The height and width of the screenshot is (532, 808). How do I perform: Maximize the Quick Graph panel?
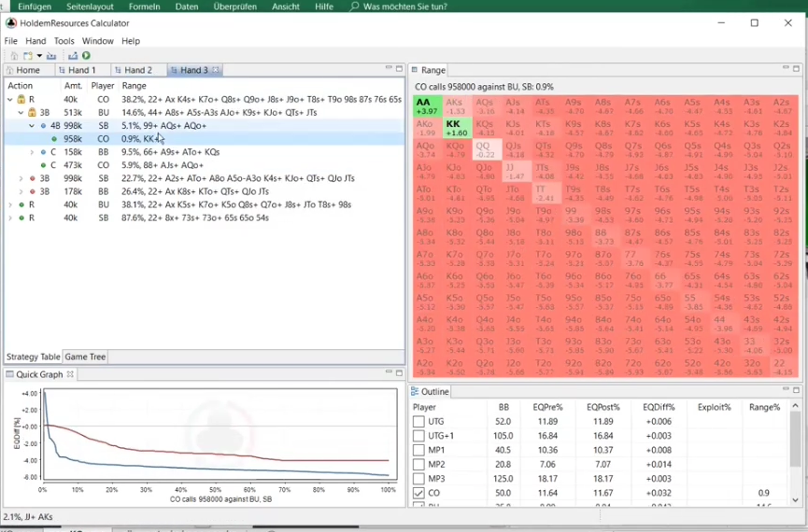click(399, 372)
